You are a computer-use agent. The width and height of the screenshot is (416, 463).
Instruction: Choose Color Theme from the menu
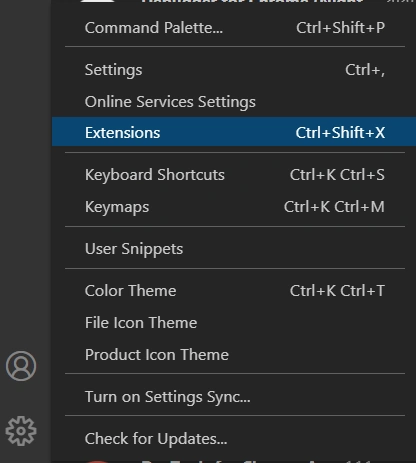coord(235,291)
